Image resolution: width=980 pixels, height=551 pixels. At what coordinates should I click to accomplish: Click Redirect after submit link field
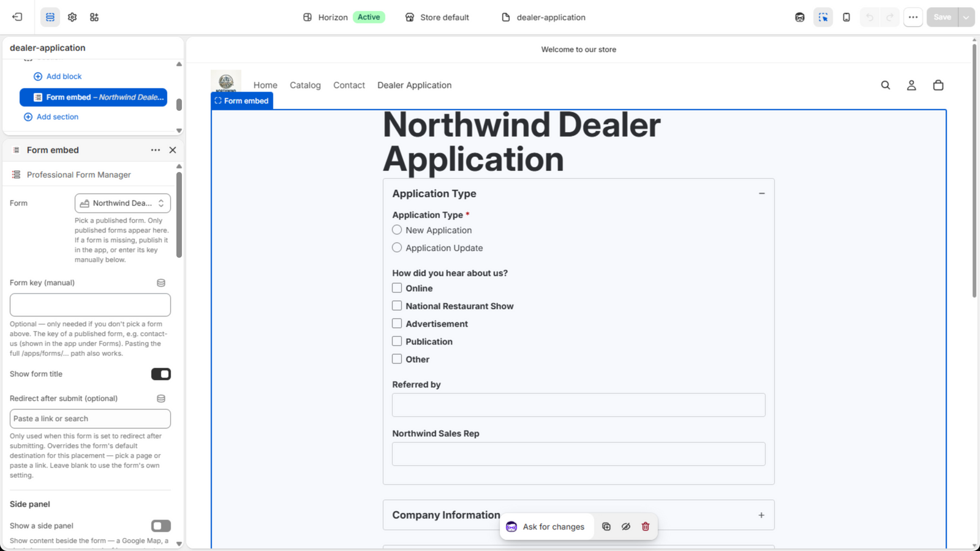90,419
